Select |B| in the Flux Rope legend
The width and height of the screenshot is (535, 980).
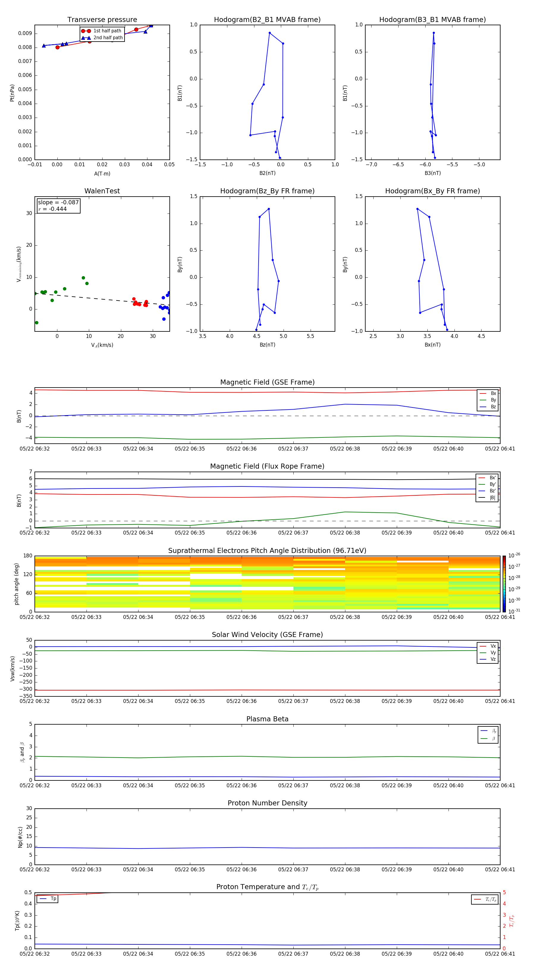(487, 498)
